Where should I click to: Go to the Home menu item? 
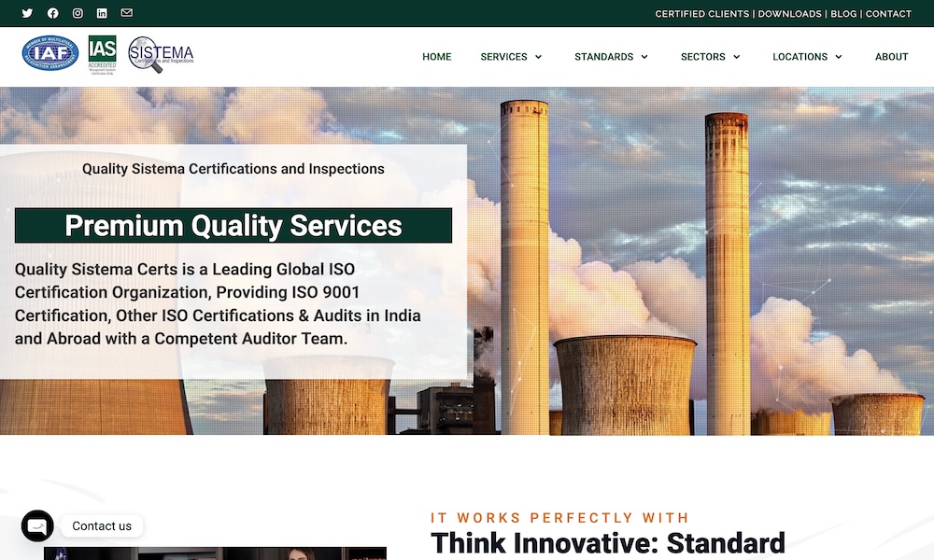click(x=436, y=57)
